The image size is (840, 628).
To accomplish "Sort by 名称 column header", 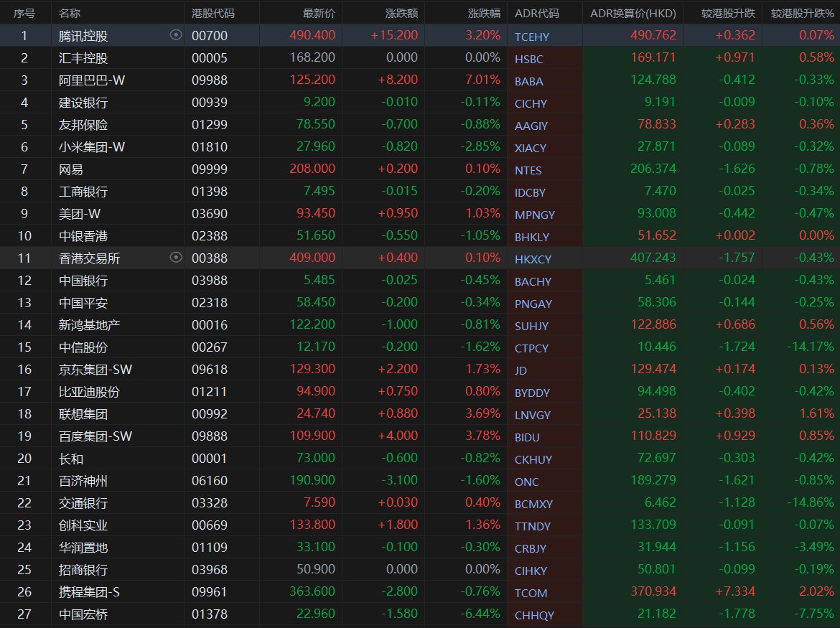I will coord(70,14).
